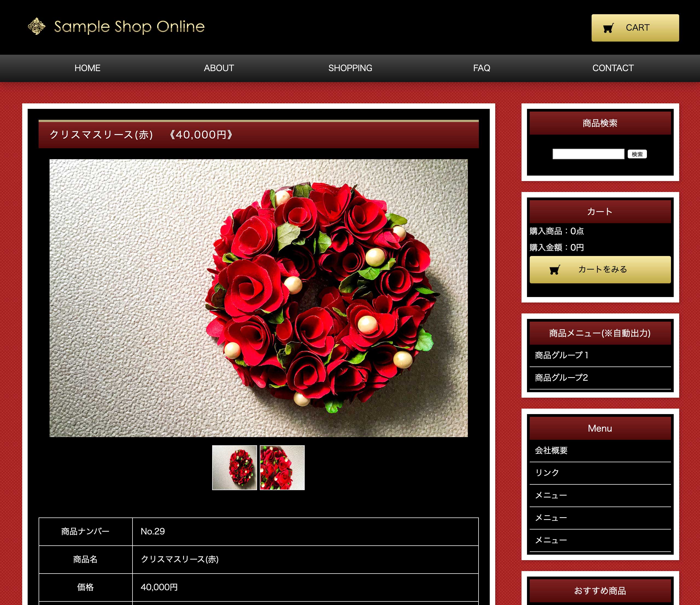
Task: Open the Sample Shop Online title link
Action: click(129, 27)
